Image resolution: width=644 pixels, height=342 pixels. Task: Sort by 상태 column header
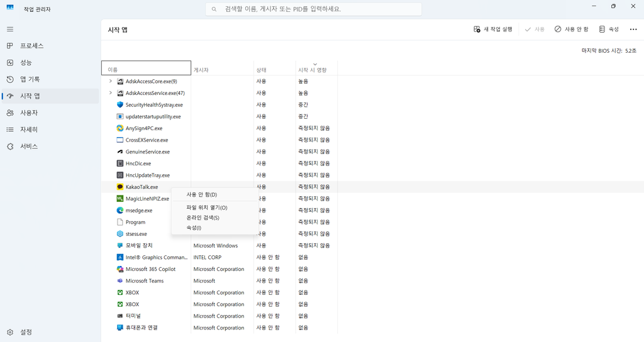click(x=275, y=68)
